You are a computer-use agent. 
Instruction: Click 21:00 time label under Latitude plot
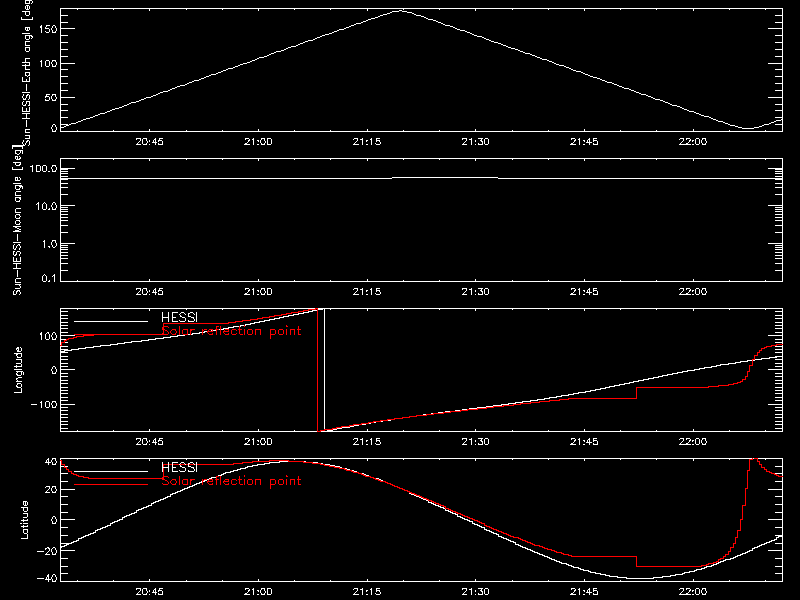coord(258,592)
